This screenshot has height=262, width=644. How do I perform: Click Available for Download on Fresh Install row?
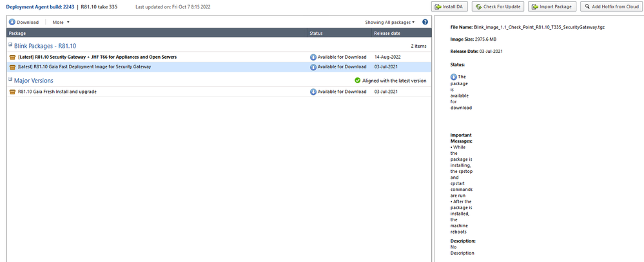pos(342,92)
